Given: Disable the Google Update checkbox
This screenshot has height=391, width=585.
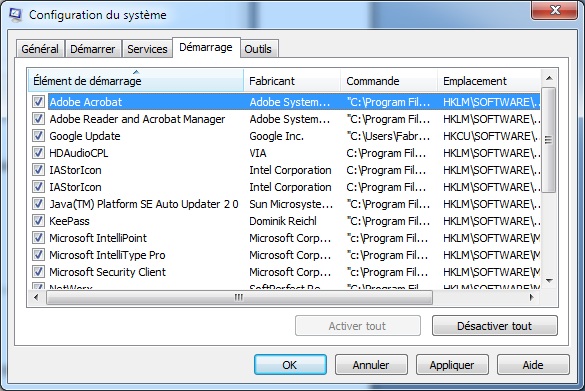Looking at the screenshot, I should [x=38, y=135].
